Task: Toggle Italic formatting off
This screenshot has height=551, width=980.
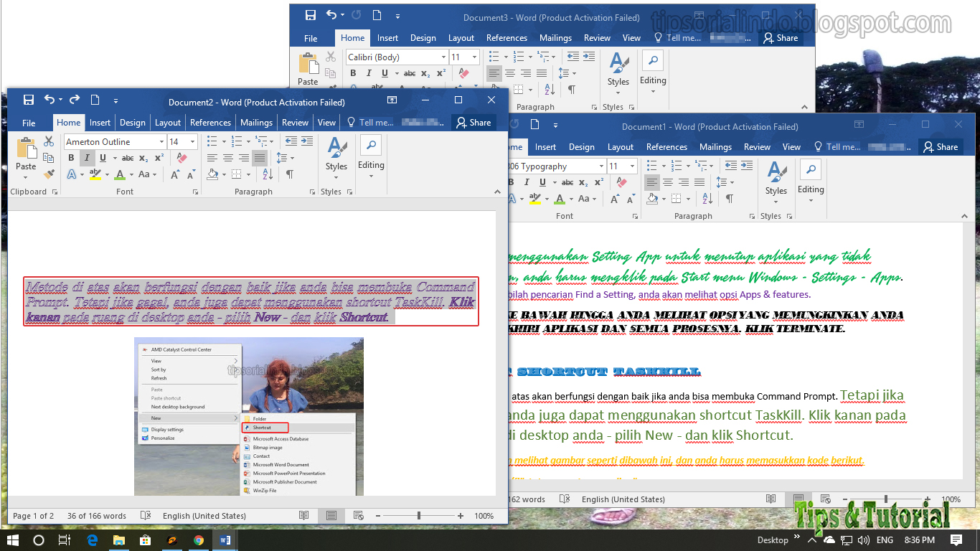Action: pos(86,157)
